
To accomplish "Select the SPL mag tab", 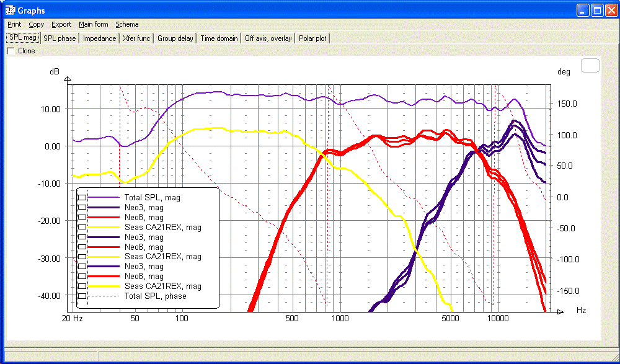I will click(24, 38).
